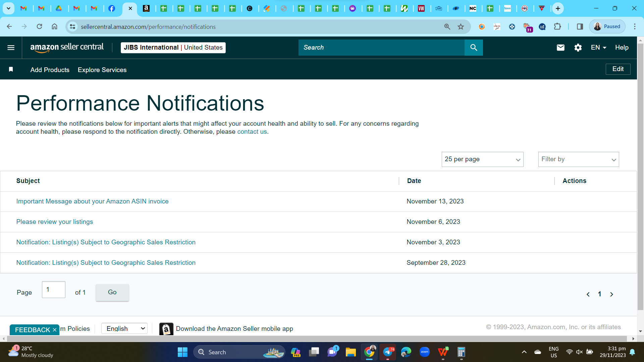Click the search magnifier button

474,48
